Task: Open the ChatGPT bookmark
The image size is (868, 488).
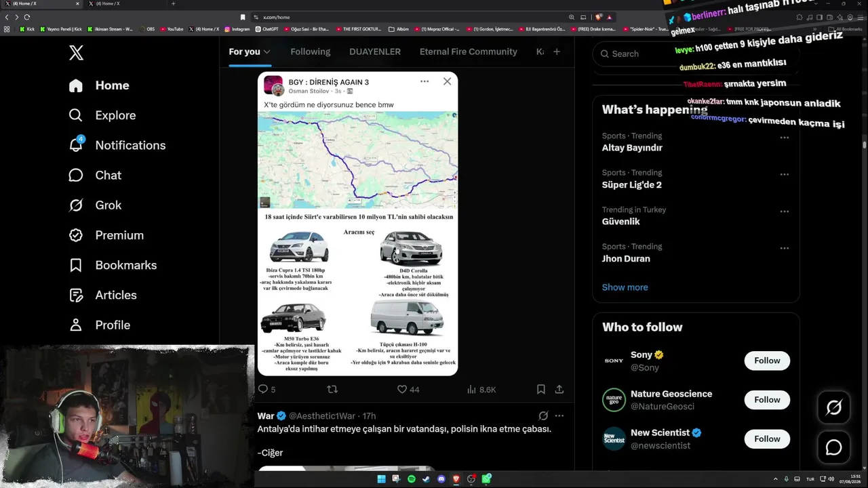Action: 267,29
